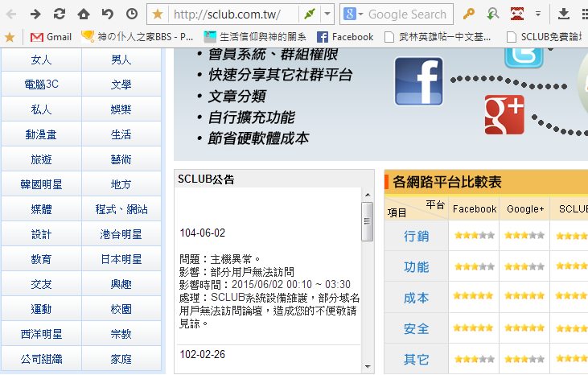Go to the home page icon
Viewport: 588px width, 375px height.
[x=84, y=14]
